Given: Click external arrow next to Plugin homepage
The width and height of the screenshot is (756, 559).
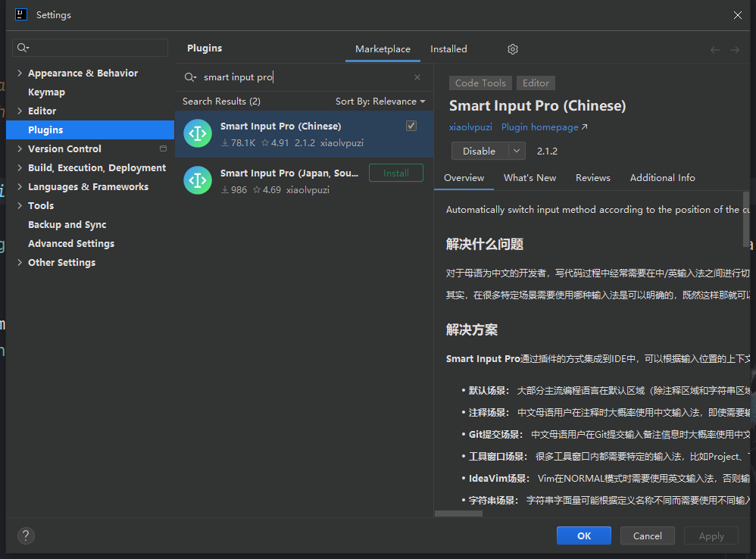Looking at the screenshot, I should click(x=584, y=126).
